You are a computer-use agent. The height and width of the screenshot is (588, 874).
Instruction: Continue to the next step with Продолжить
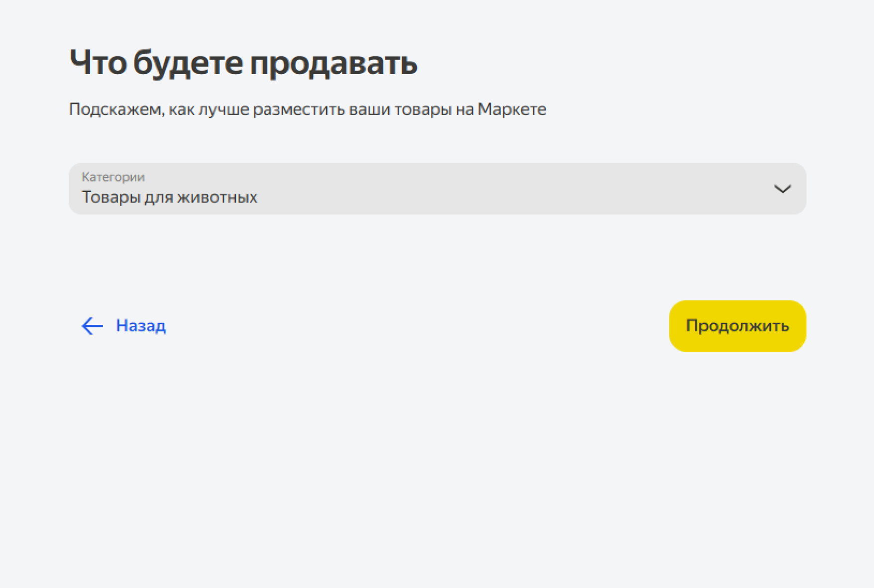tap(737, 326)
